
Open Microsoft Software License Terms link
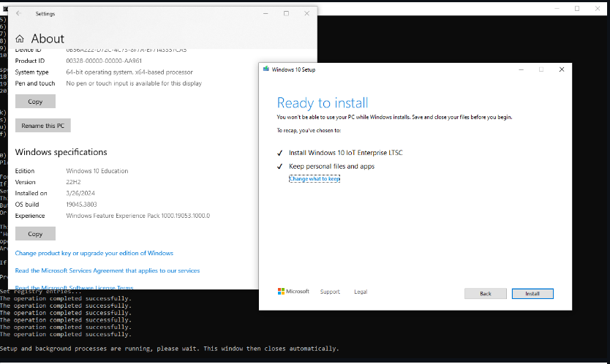[75, 287]
